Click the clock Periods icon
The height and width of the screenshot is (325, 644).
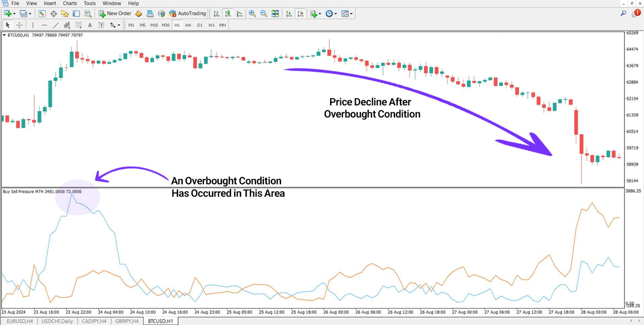(329, 13)
